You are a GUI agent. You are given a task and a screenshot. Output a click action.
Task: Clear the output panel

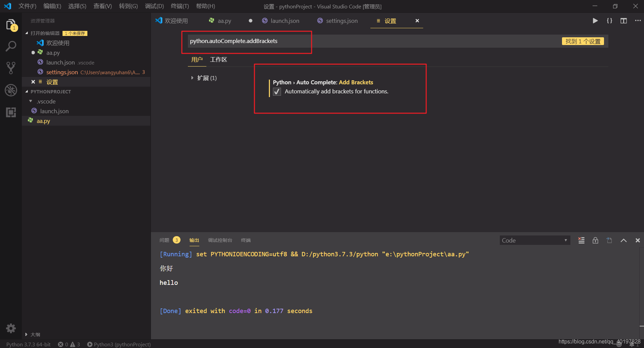click(581, 240)
